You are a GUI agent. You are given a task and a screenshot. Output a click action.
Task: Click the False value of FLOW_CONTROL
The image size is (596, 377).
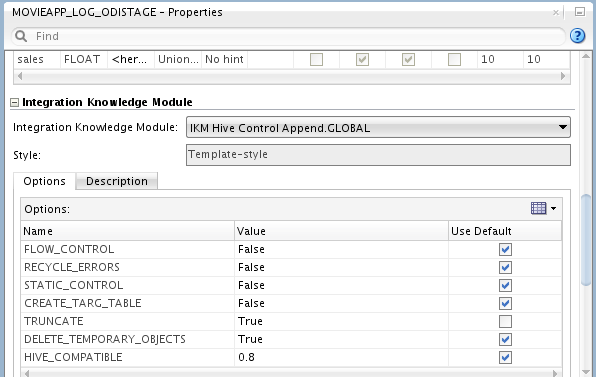pos(251,249)
